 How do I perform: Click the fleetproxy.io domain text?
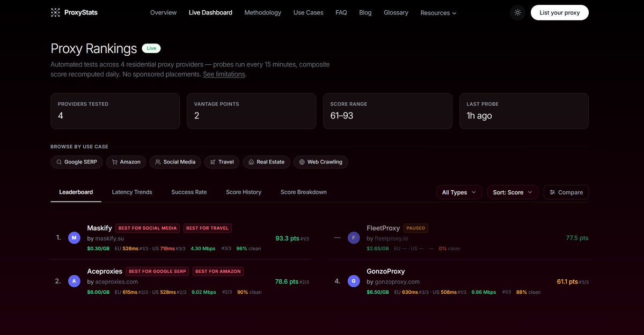click(392, 239)
